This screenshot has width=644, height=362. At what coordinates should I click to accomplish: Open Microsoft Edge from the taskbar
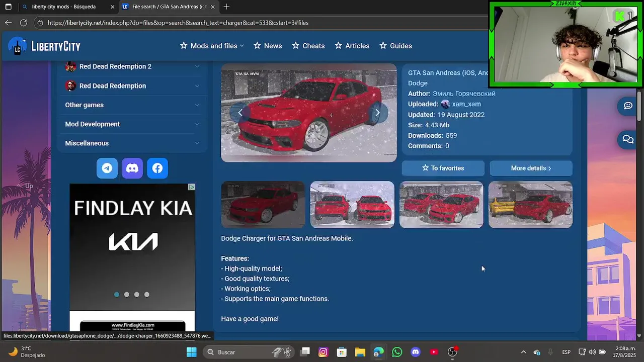(x=378, y=352)
